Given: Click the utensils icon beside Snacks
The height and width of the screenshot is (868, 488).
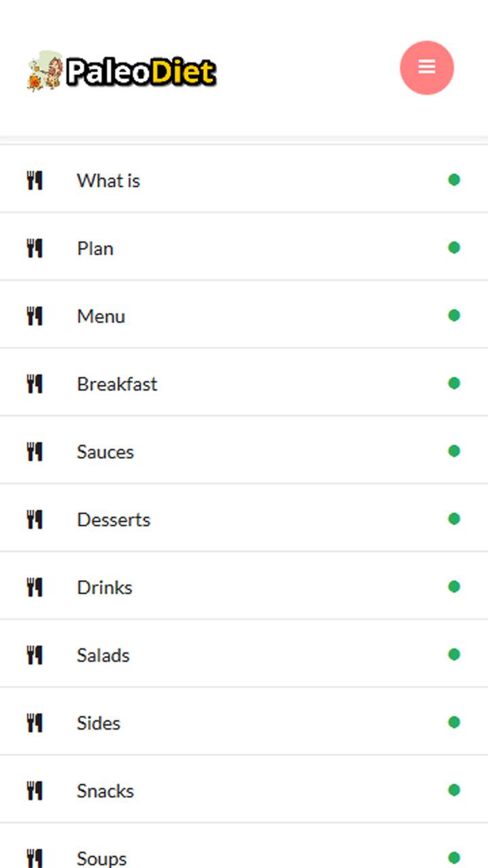Looking at the screenshot, I should [35, 791].
